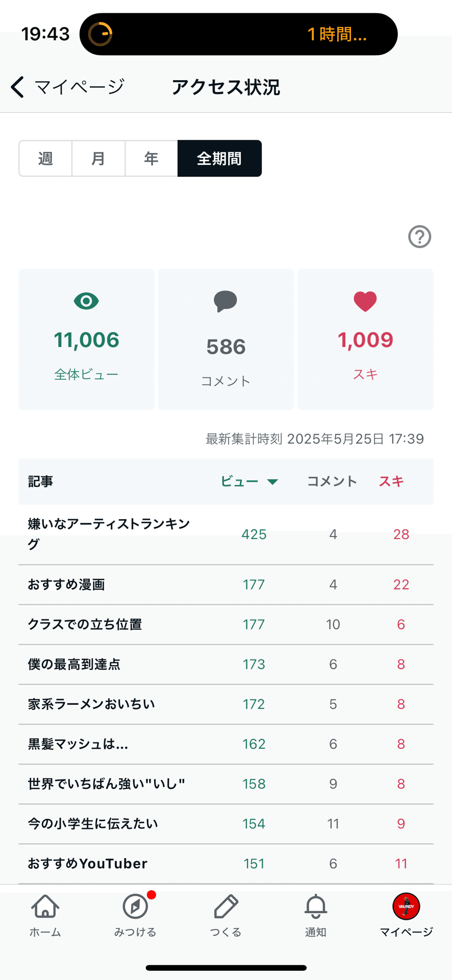This screenshot has width=452, height=980.
Task: Sort articles by コメント column
Action: [x=332, y=481]
